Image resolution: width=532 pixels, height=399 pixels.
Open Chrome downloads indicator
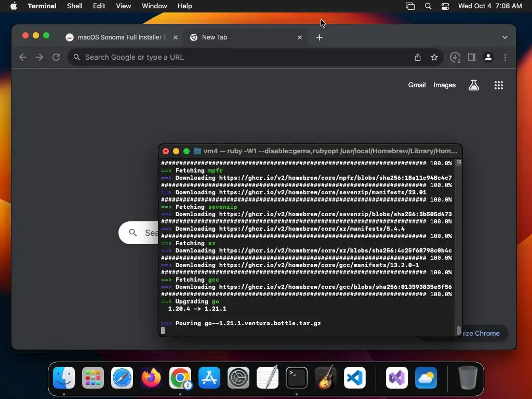455,57
